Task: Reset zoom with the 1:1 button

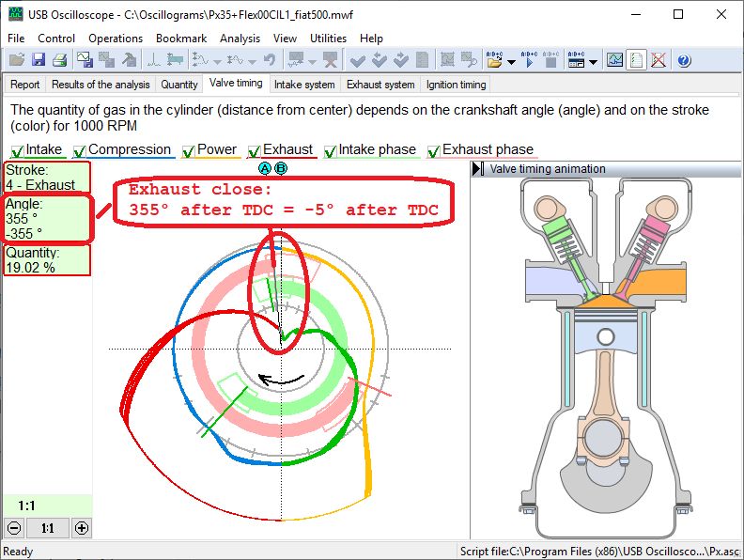Action: [x=48, y=528]
